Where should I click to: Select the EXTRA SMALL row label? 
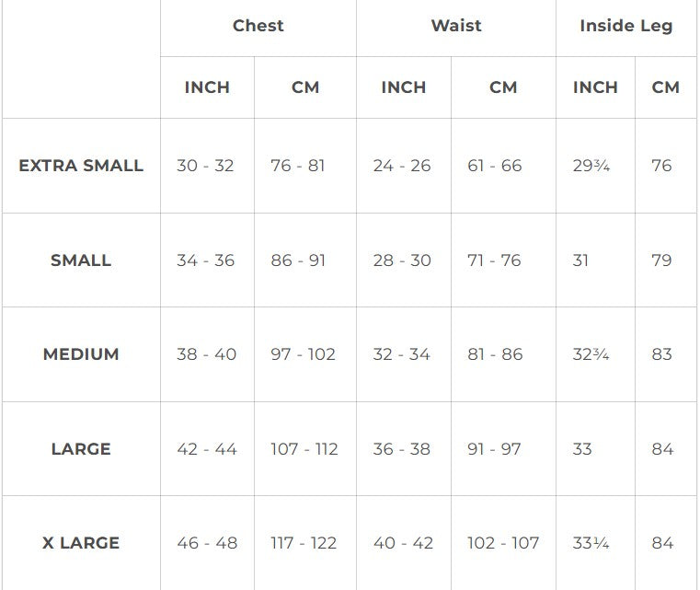(81, 166)
